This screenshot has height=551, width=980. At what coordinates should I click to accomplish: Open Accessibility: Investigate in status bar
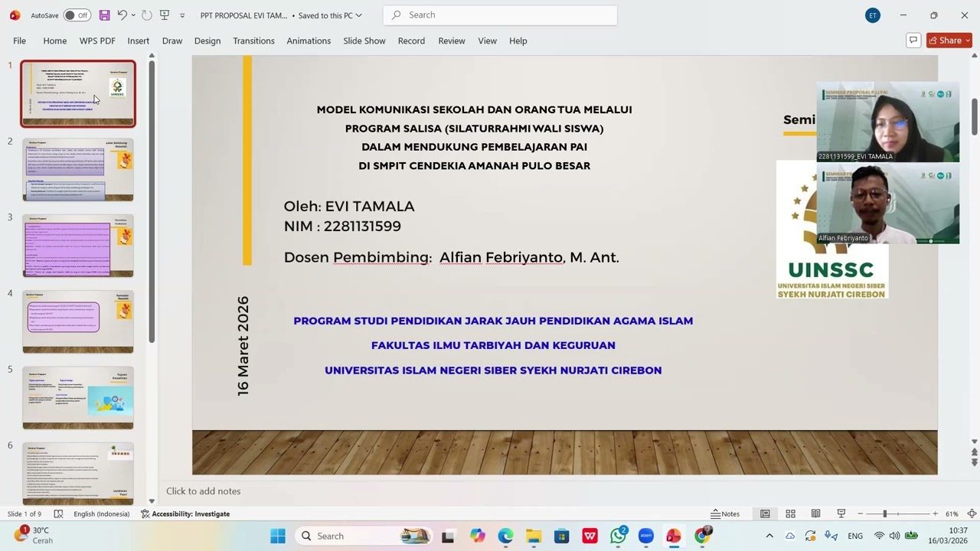tap(185, 514)
